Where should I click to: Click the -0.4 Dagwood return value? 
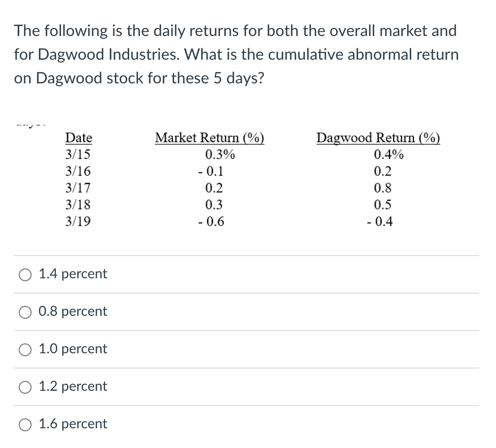point(381,222)
